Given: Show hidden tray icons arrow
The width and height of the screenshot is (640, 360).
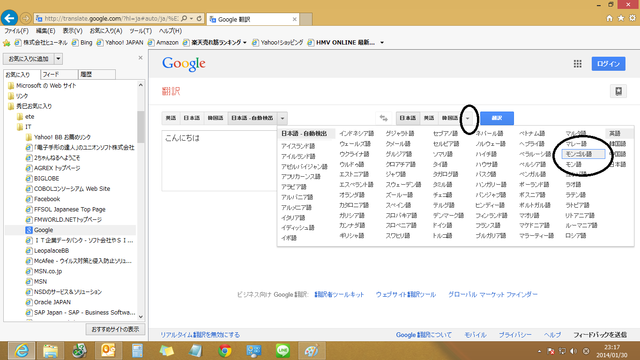Looking at the screenshot, I should [x=539, y=351].
